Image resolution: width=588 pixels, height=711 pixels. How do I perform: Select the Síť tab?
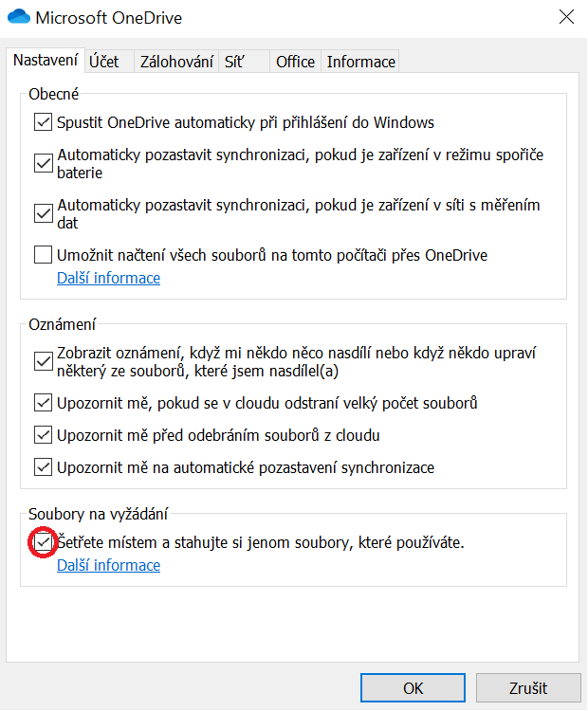pyautogui.click(x=233, y=62)
